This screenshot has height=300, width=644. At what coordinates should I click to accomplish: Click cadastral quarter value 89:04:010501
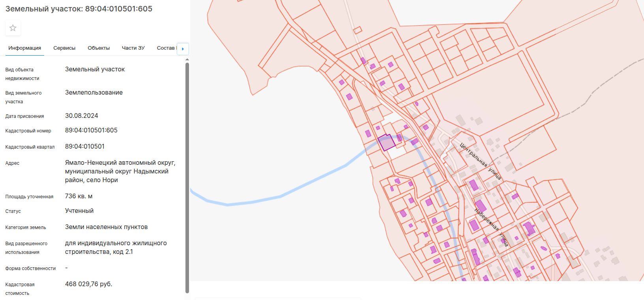point(85,147)
